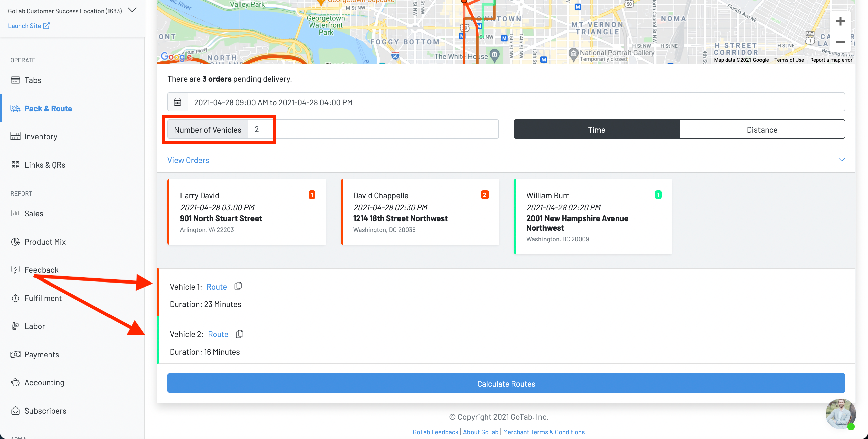This screenshot has height=439, width=868.
Task: Open Links & QRs in the sidebar
Action: click(45, 165)
